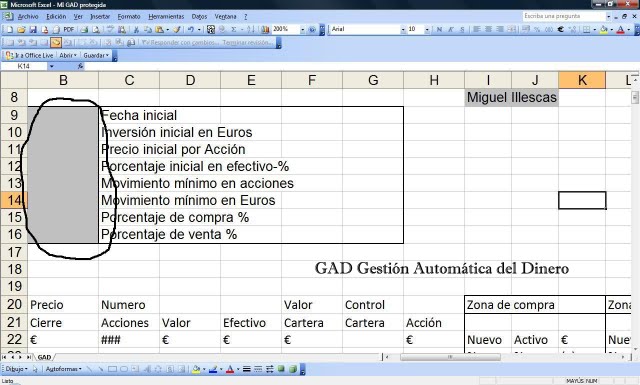Open a file with the folder icon
This screenshot has height=385, width=640.
pyautogui.click(x=21, y=29)
